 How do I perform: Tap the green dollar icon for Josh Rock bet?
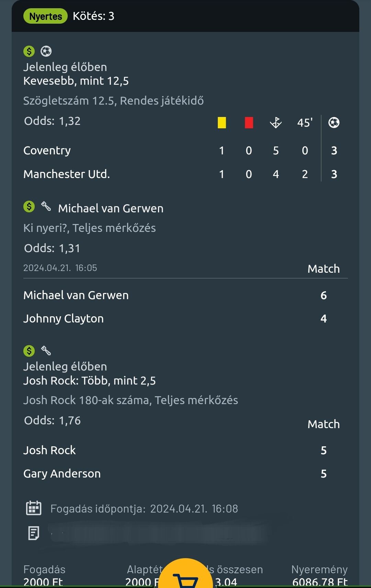(29, 351)
